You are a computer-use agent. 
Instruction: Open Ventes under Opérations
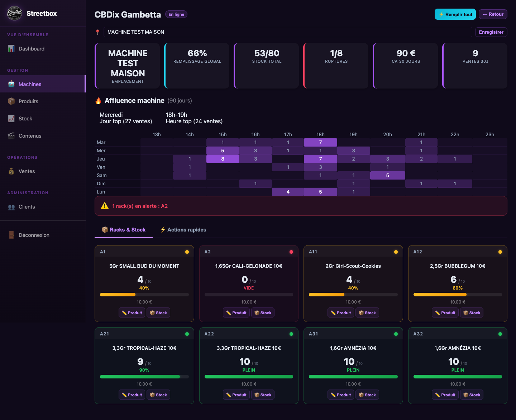tap(27, 171)
